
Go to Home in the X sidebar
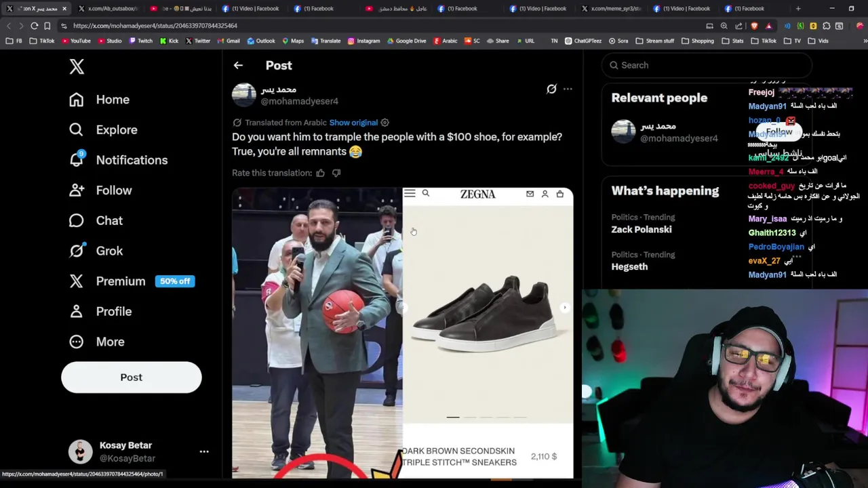coord(99,100)
